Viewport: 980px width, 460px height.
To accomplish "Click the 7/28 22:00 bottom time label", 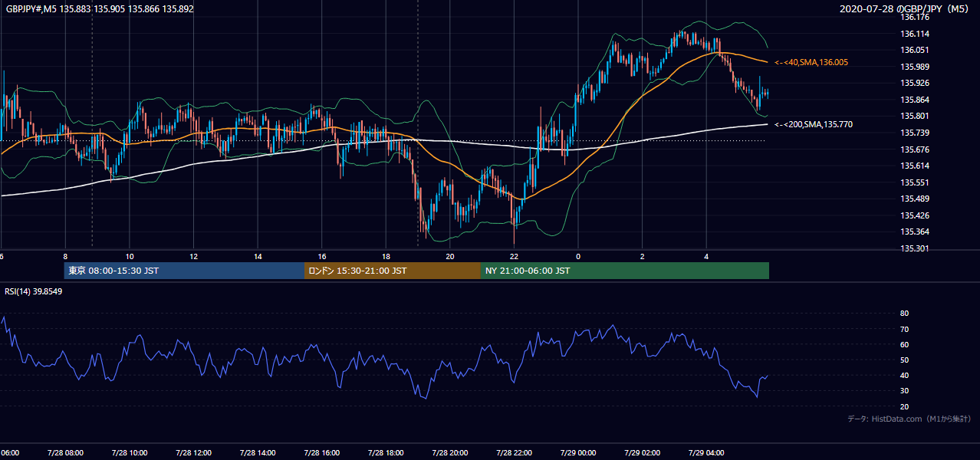I will point(514,452).
